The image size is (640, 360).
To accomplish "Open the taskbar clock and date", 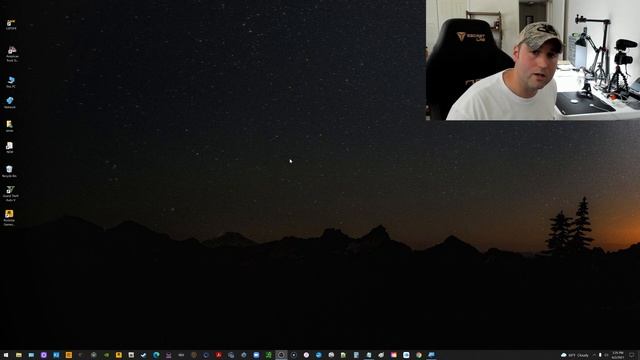I will 618,355.
